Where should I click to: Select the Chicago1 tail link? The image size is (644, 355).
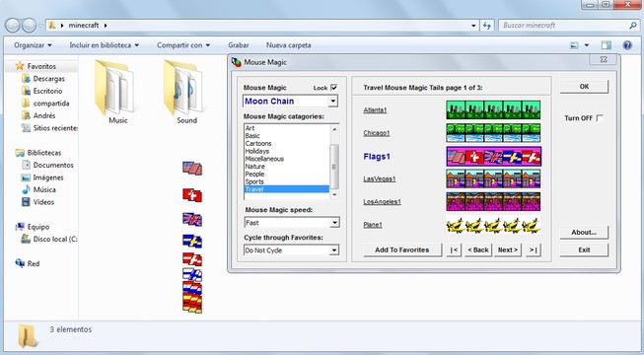pos(377,133)
